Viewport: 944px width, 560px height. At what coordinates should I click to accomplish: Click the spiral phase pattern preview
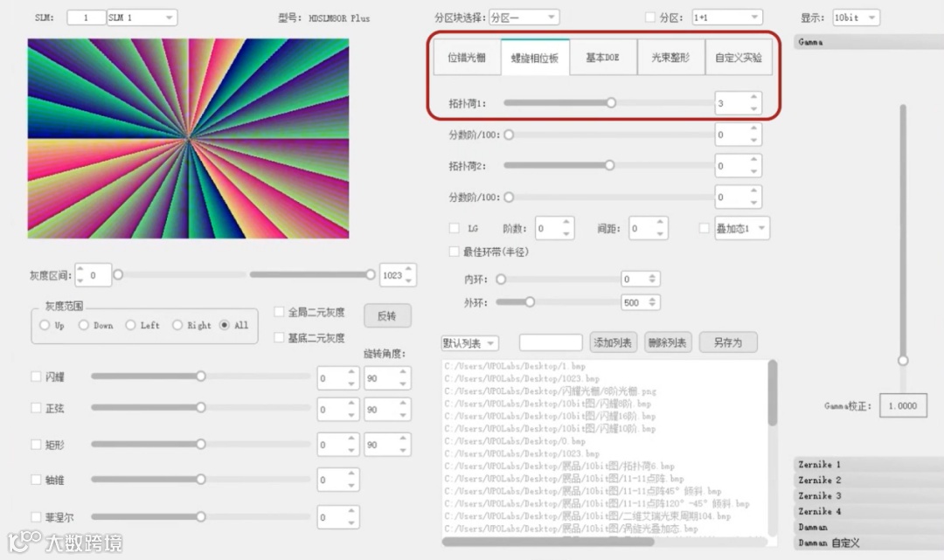click(x=188, y=138)
